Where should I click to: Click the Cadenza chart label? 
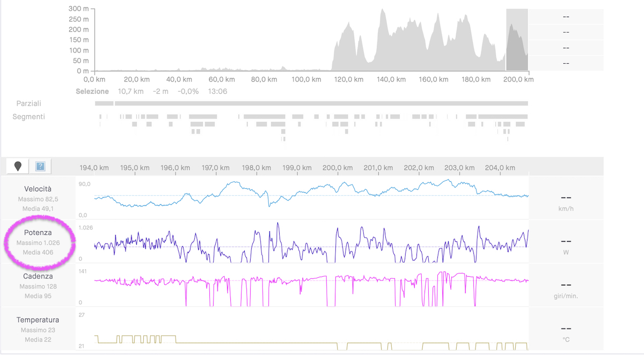38,276
